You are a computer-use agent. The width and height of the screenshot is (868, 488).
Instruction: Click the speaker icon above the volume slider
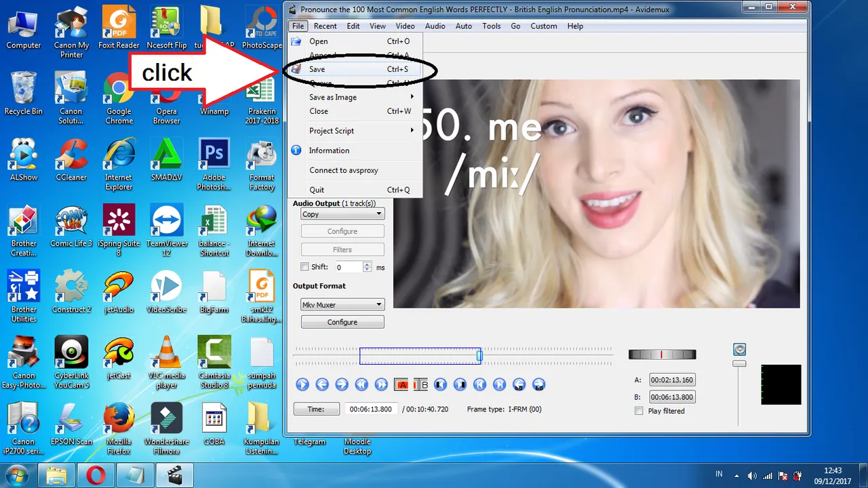pos(740,350)
